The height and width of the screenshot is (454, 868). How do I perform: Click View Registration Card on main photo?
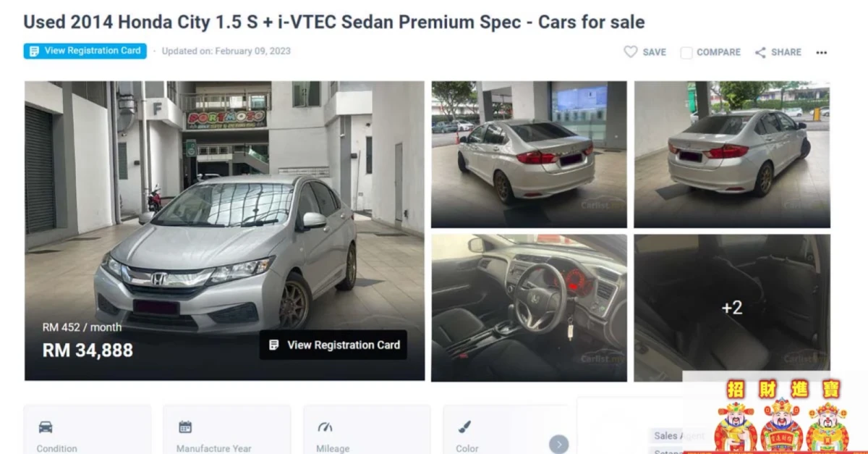tap(333, 345)
